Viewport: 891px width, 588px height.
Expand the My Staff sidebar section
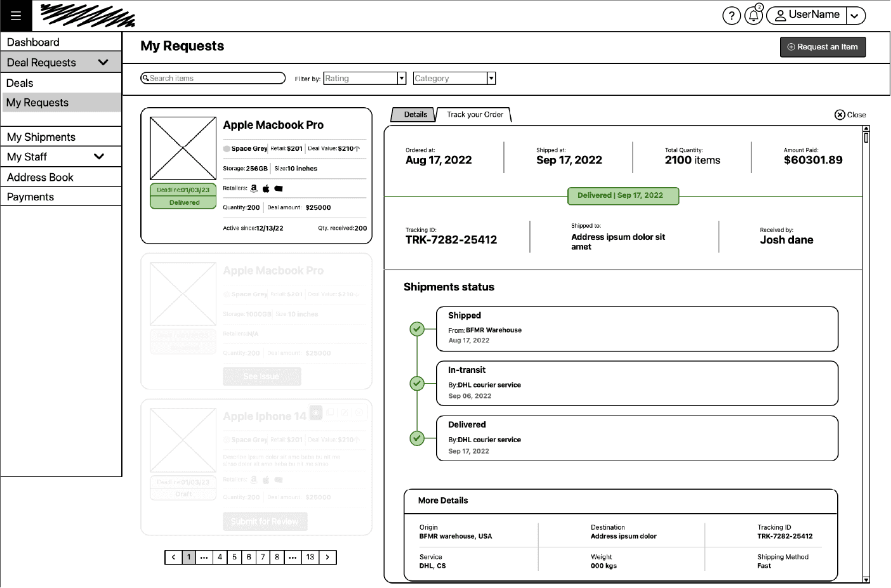pos(99,157)
